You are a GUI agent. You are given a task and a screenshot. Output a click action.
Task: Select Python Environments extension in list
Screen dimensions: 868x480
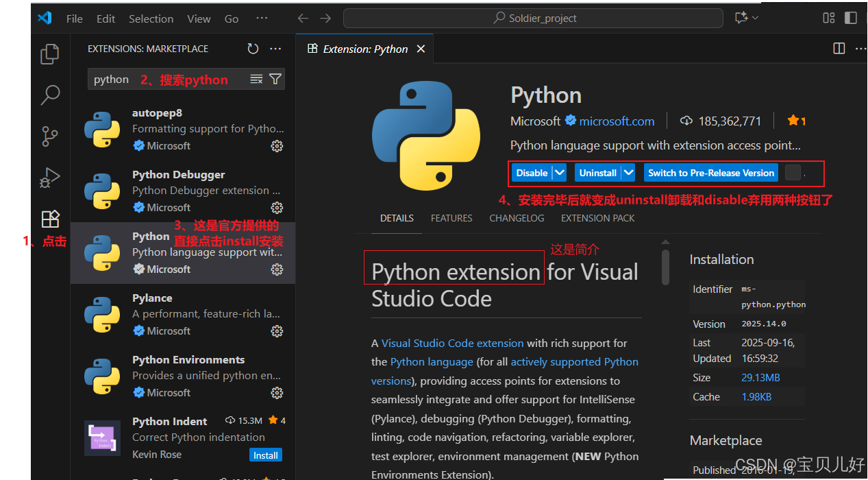(x=183, y=376)
